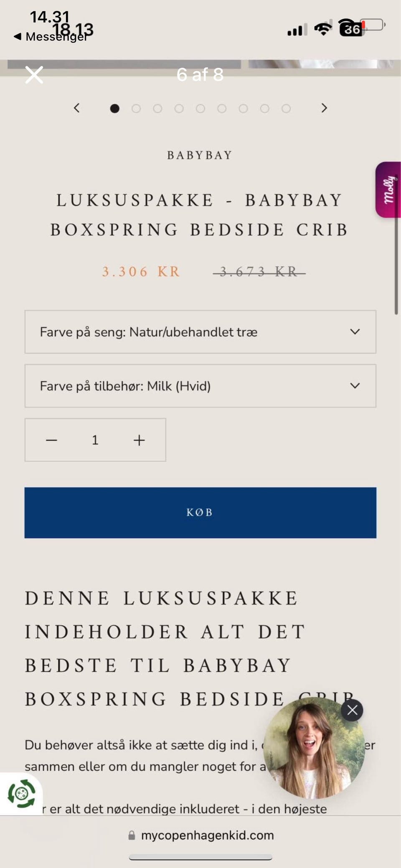Select the first filled carousel dot
This screenshot has height=868, width=401.
click(114, 109)
